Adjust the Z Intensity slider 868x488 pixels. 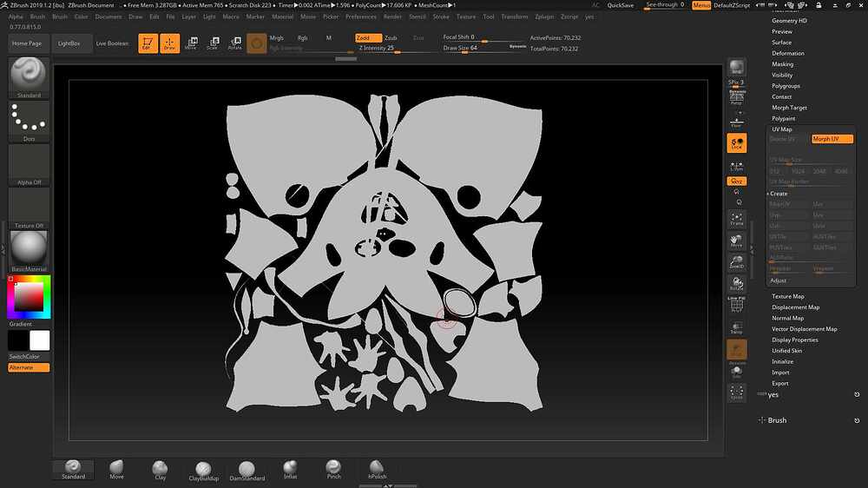coord(395,49)
